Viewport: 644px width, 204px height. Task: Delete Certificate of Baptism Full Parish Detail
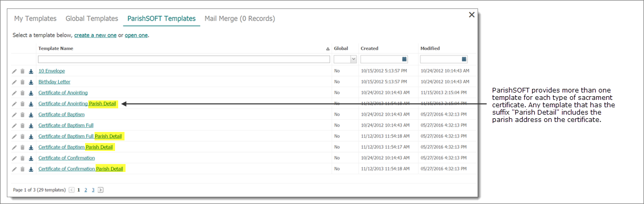[x=22, y=136]
